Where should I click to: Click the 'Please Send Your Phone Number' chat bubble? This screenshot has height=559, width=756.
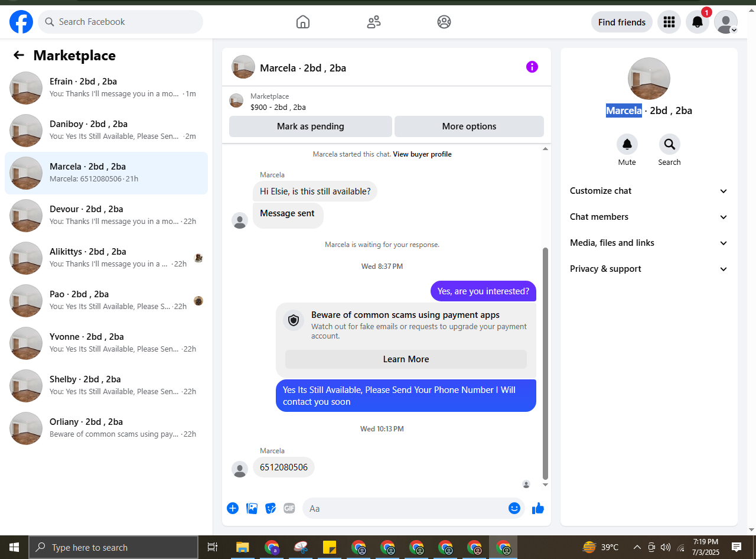pyautogui.click(x=406, y=395)
